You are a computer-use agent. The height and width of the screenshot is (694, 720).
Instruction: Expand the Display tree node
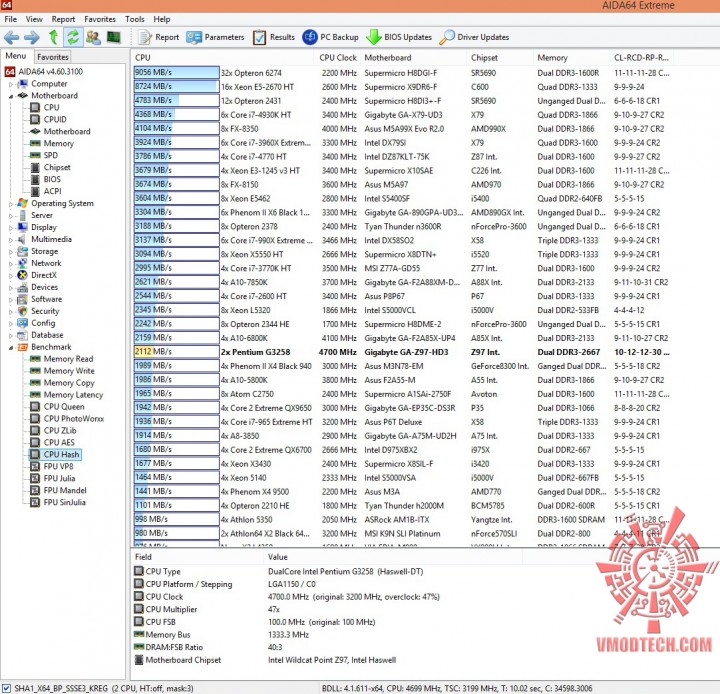point(11,228)
